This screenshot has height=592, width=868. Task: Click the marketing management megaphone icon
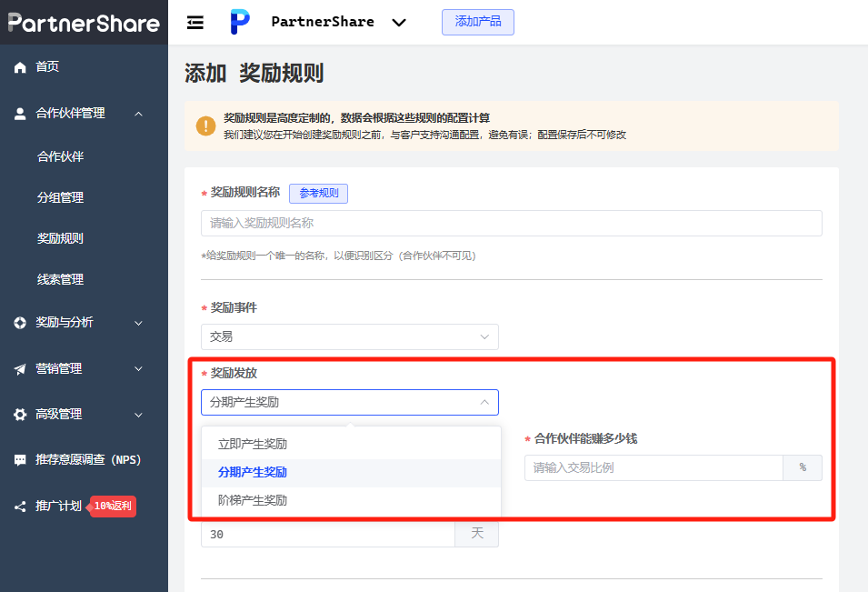(19, 368)
